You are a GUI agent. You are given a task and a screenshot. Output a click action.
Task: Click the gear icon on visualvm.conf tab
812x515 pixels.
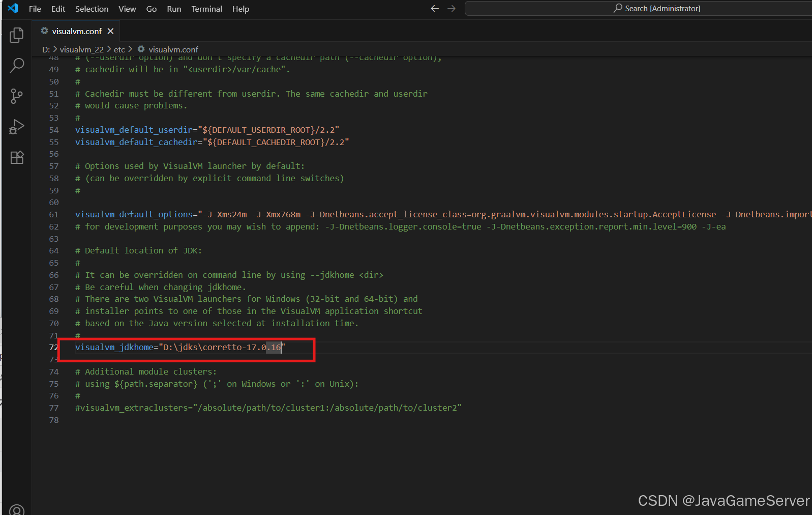pyautogui.click(x=45, y=31)
